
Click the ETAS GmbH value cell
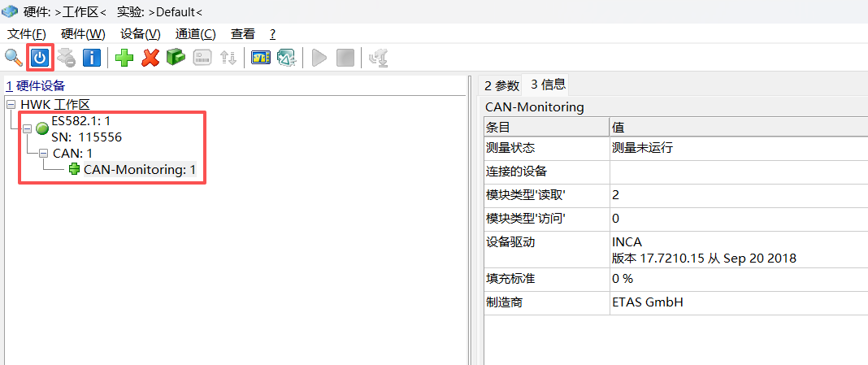739,302
